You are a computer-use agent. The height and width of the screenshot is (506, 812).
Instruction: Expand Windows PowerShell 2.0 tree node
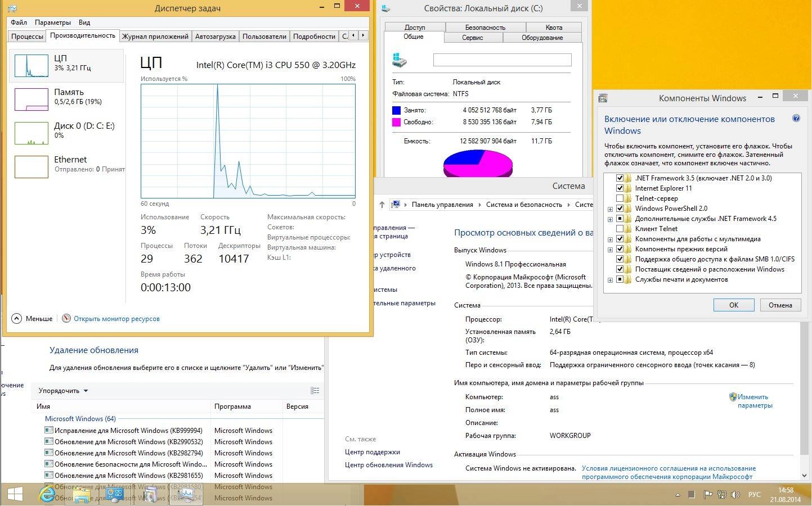[x=610, y=209]
